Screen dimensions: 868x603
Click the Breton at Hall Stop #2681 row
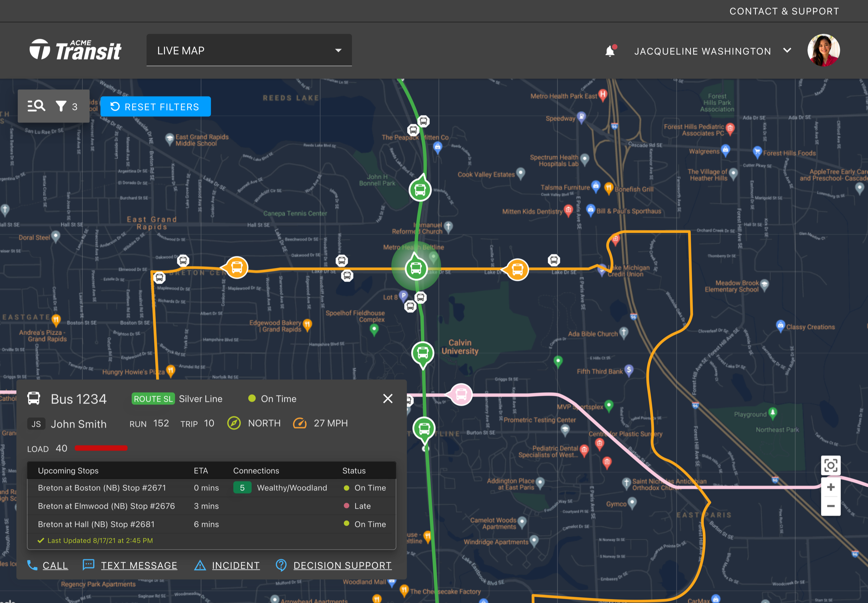[212, 524]
